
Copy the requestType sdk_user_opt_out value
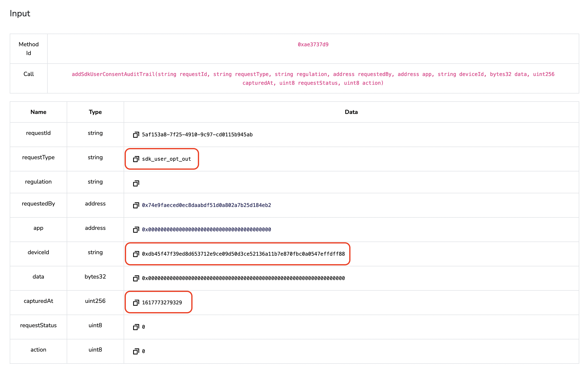click(x=136, y=159)
